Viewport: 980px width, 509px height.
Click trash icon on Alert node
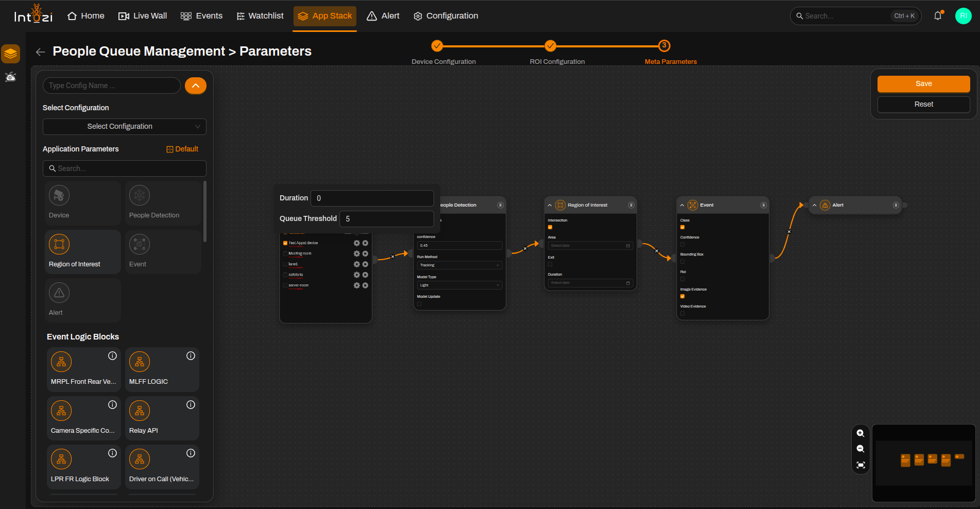896,205
